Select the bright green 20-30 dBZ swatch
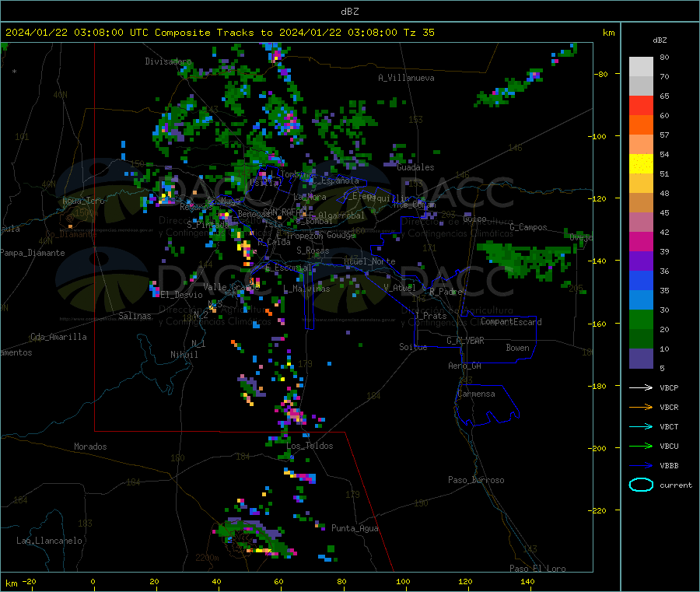The width and height of the screenshot is (700, 592). tap(641, 320)
